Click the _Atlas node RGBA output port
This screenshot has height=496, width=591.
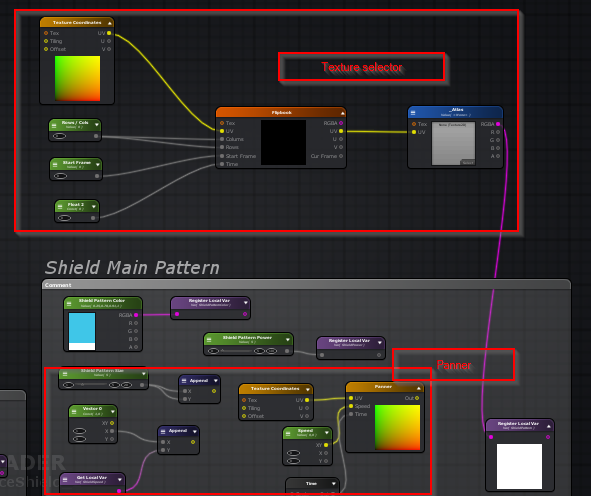tap(498, 124)
